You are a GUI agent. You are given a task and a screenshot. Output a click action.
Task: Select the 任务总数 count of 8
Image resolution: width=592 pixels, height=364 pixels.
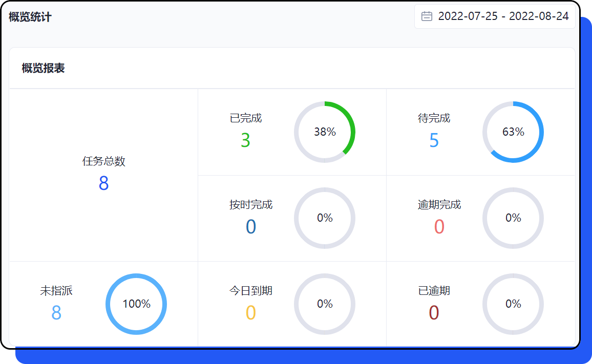click(103, 183)
